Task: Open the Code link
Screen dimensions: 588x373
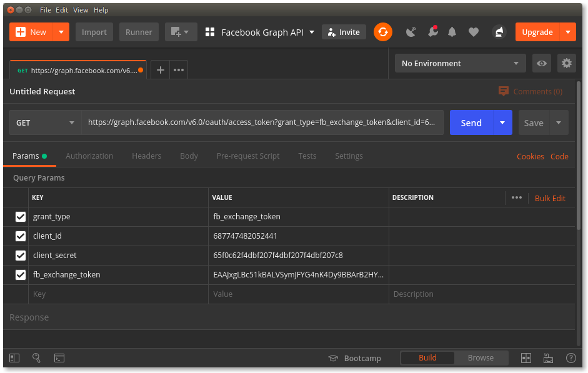Action: pyautogui.click(x=559, y=156)
